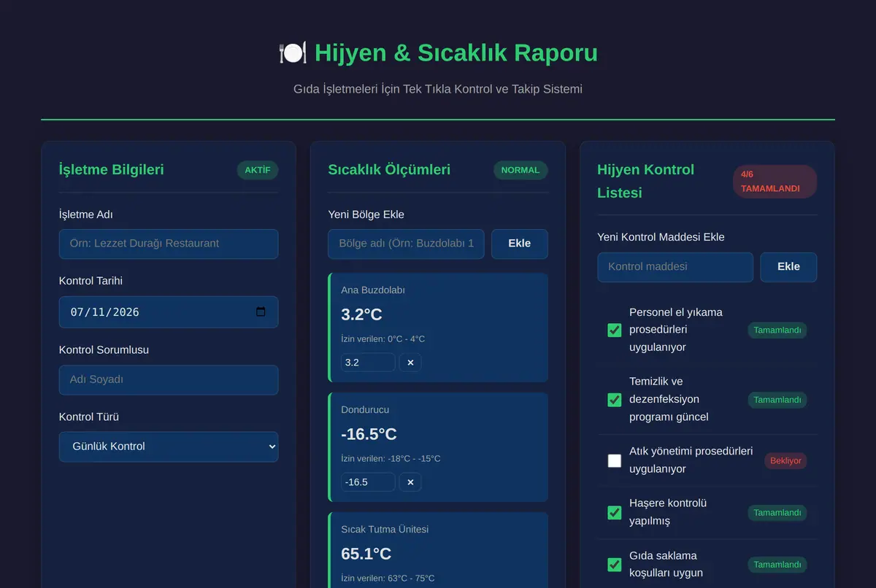Click the 'Dondurucu' zone name

(365, 409)
